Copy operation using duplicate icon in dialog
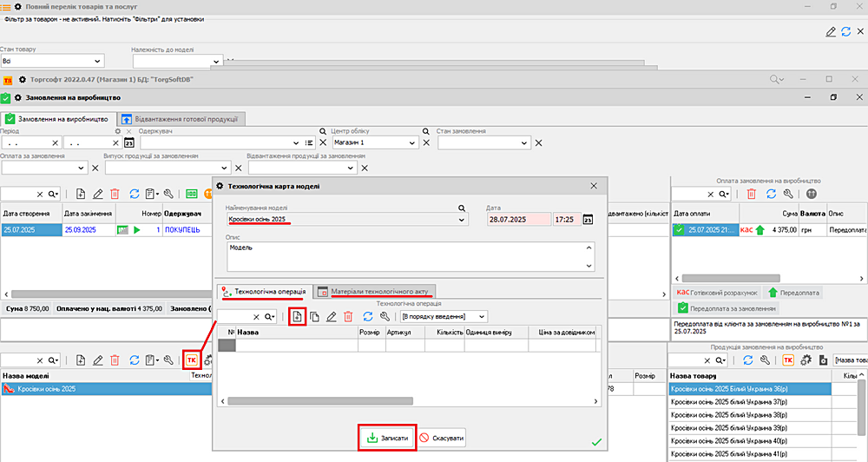The image size is (868, 462). pyautogui.click(x=315, y=317)
